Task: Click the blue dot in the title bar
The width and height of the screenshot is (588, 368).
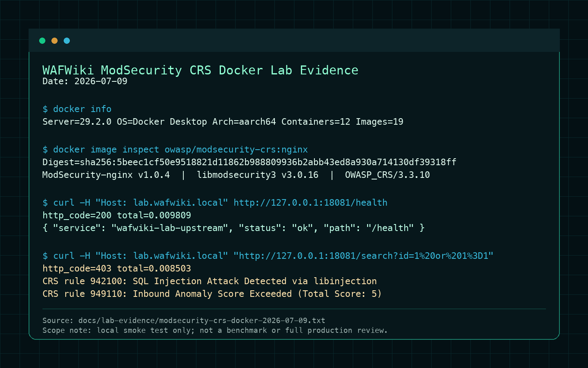Action: pyautogui.click(x=67, y=40)
